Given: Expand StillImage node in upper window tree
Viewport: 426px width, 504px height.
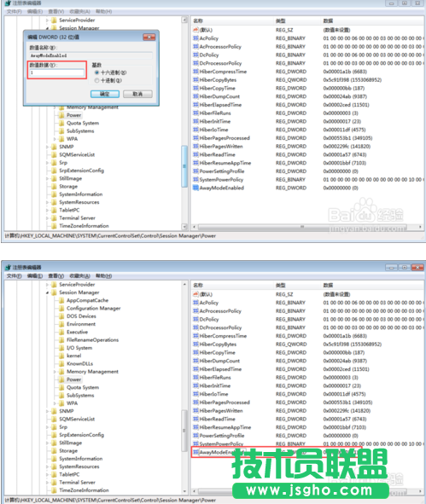Looking at the screenshot, I should (x=47, y=179).
